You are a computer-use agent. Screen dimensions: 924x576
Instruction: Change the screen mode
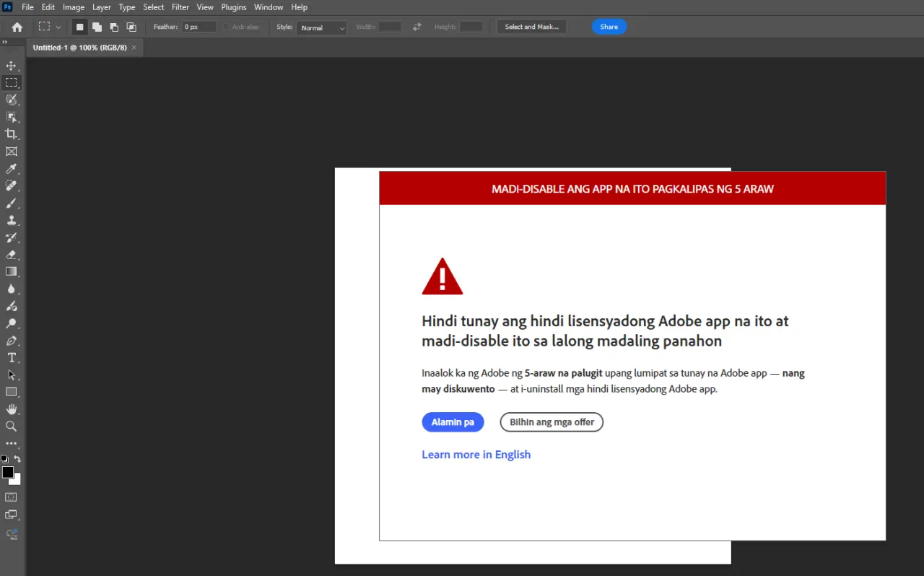coord(12,515)
